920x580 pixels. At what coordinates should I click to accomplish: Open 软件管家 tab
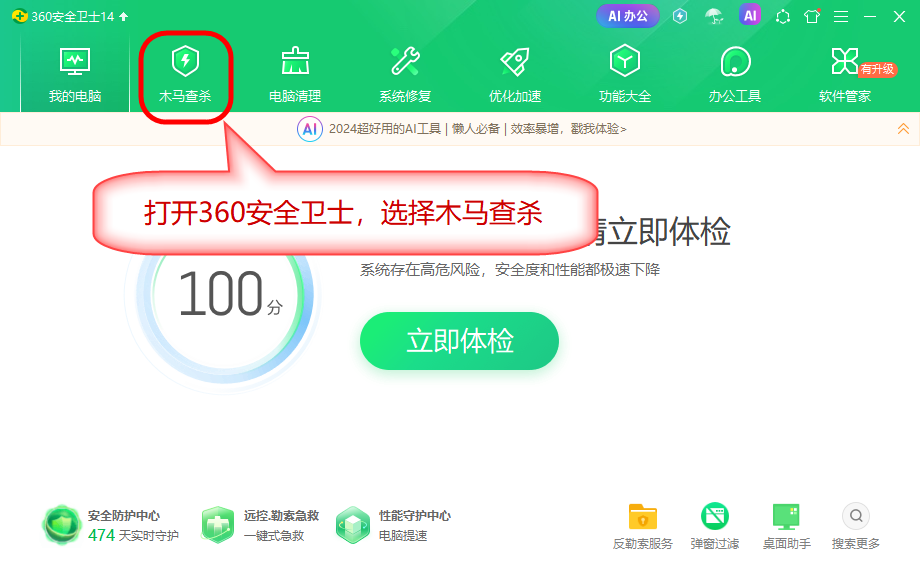[x=845, y=75]
